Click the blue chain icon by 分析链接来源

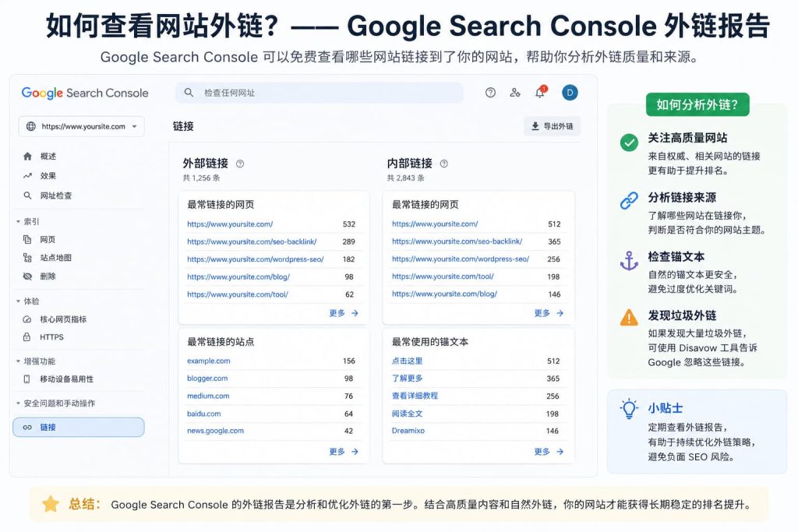pos(629,200)
